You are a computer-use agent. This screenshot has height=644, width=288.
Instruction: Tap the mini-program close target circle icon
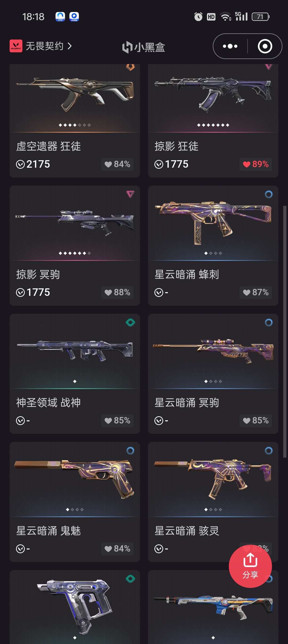tap(265, 46)
